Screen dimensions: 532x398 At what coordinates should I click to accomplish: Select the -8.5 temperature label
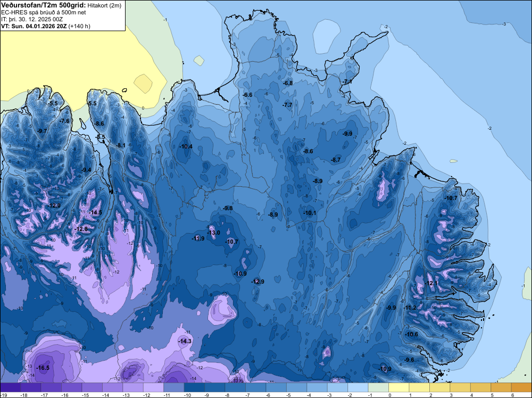click(101, 137)
